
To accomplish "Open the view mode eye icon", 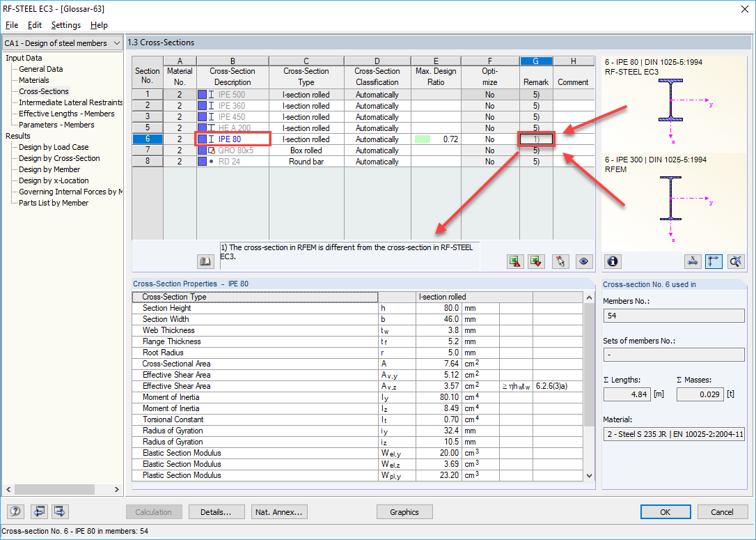I will 584,261.
